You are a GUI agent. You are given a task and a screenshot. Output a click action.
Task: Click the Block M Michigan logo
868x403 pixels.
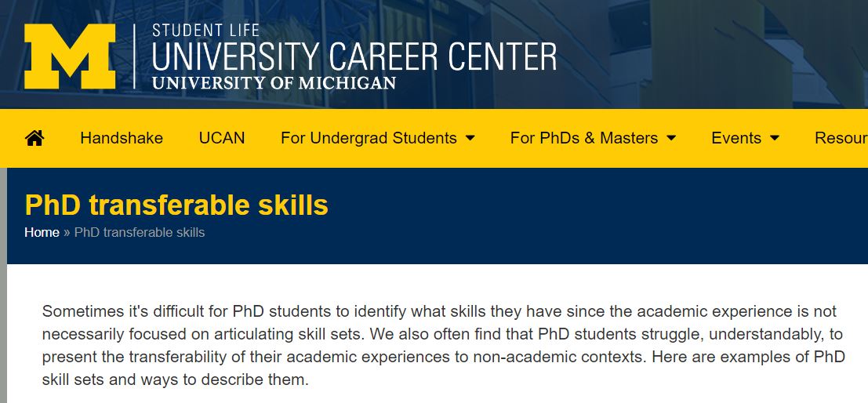click(x=69, y=56)
